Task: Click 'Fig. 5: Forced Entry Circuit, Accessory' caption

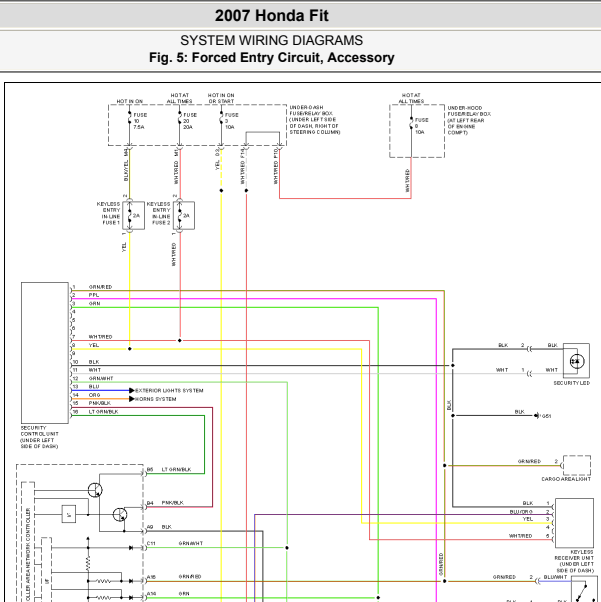Action: 272,58
